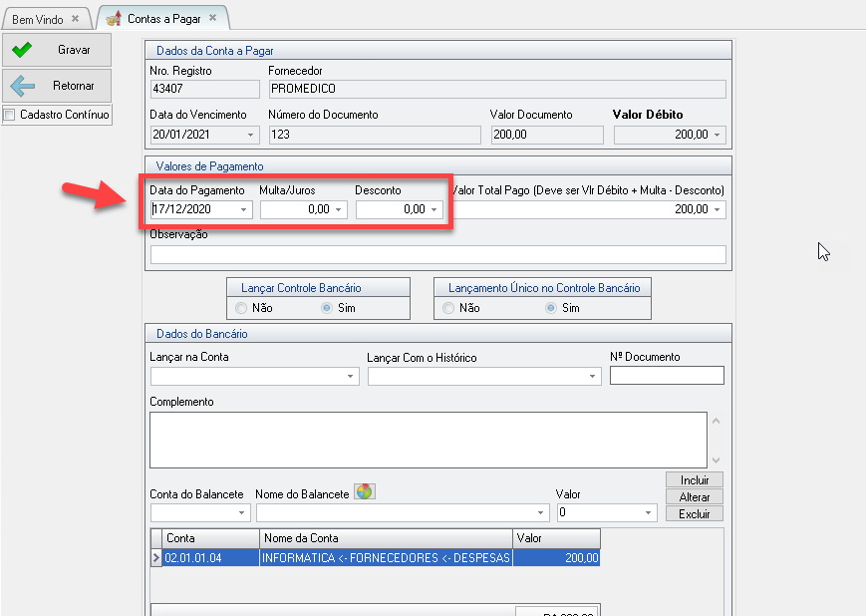
Task: Click the Complemento scrollbar down arrow
Action: [715, 460]
